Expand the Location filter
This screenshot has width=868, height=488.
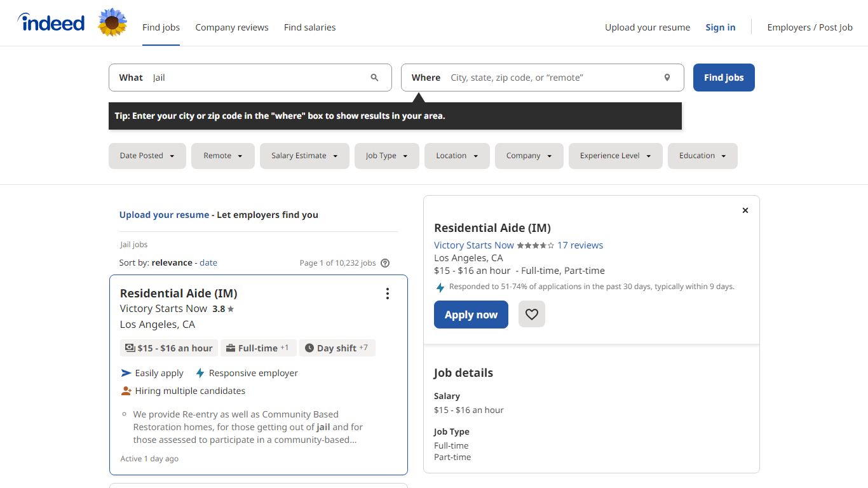[x=457, y=156]
